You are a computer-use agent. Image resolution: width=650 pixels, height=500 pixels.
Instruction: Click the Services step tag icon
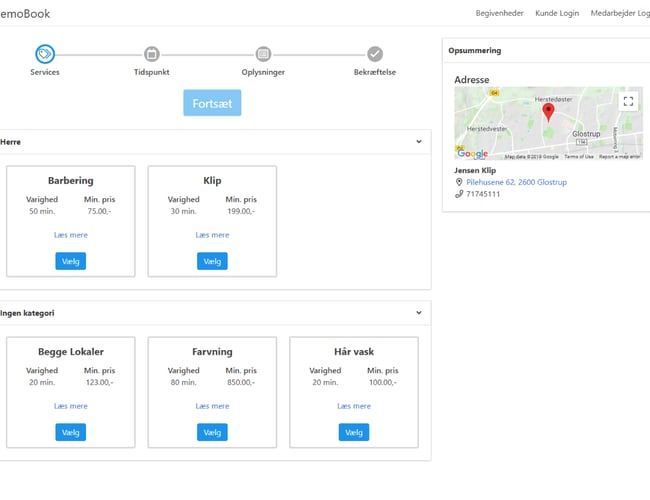point(45,54)
